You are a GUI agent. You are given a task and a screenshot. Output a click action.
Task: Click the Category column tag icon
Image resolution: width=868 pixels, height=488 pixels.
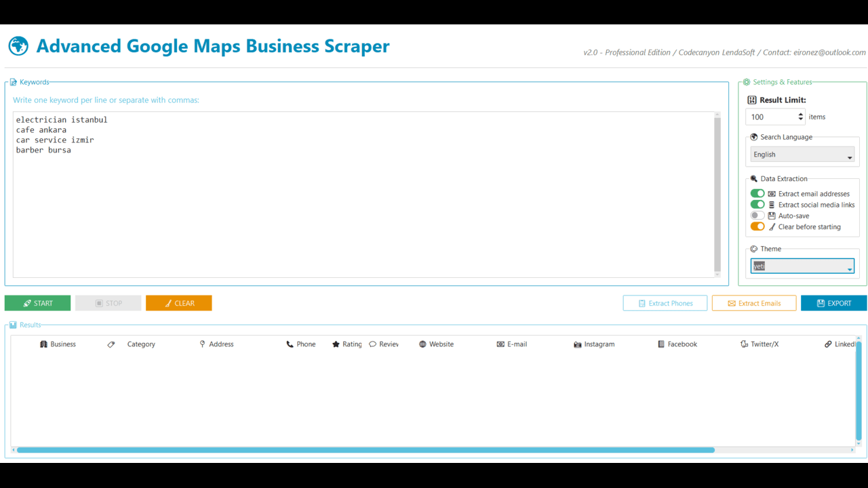tap(111, 344)
